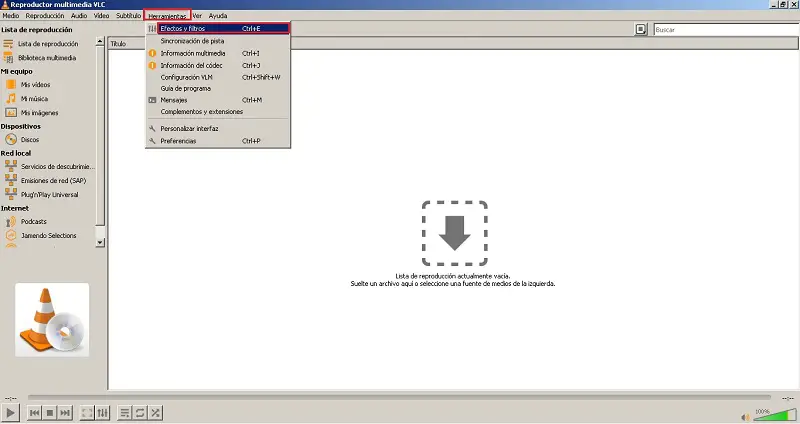Open Mi música in sidebar

click(x=34, y=99)
